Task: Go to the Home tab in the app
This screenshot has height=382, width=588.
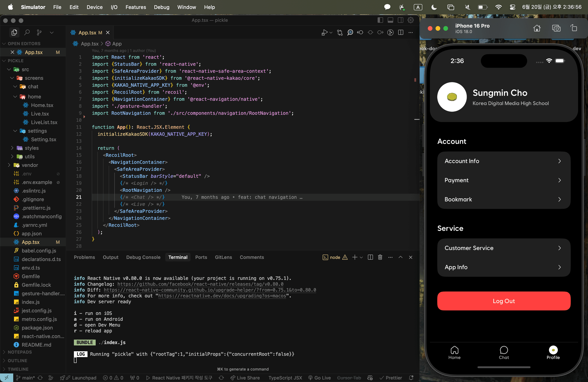Action: (454, 353)
